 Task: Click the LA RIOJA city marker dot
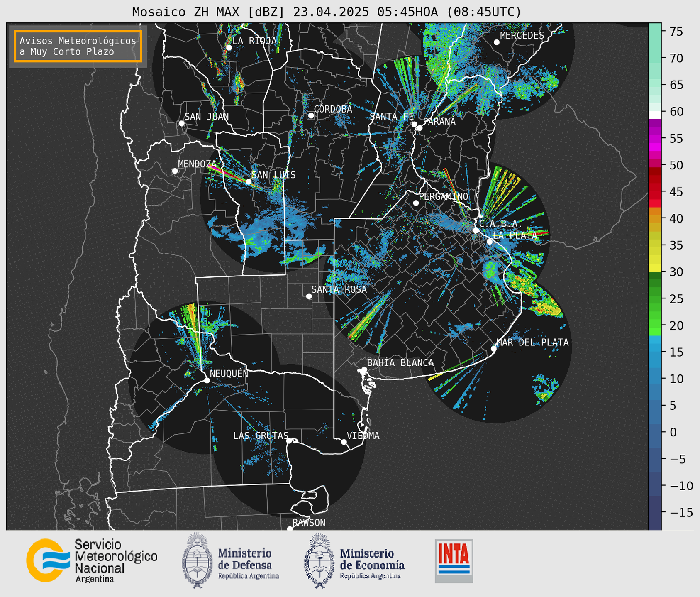(229, 48)
